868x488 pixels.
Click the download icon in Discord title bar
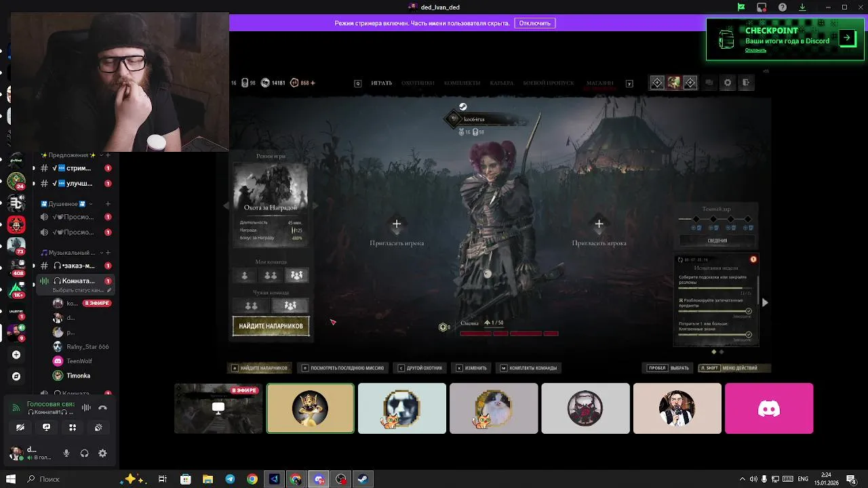(802, 7)
